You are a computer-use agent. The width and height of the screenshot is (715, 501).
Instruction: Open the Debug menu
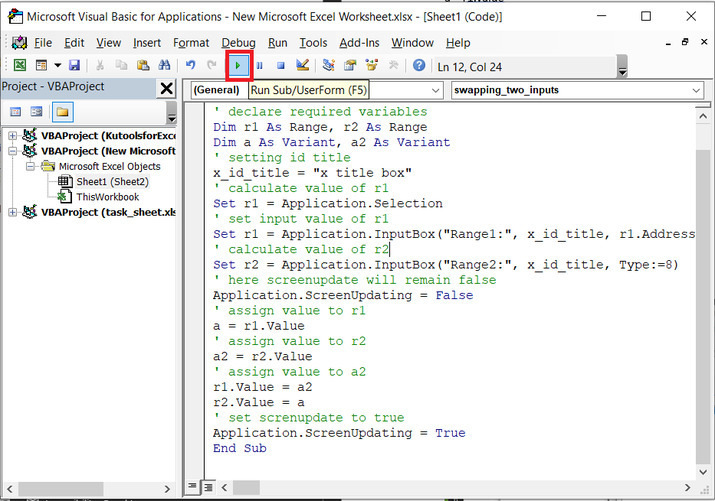(x=238, y=43)
